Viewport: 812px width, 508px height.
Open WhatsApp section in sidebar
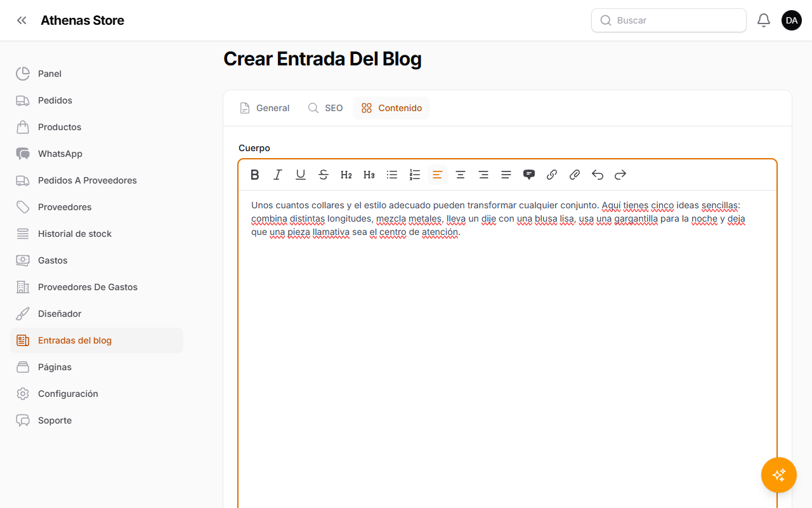(x=96, y=154)
